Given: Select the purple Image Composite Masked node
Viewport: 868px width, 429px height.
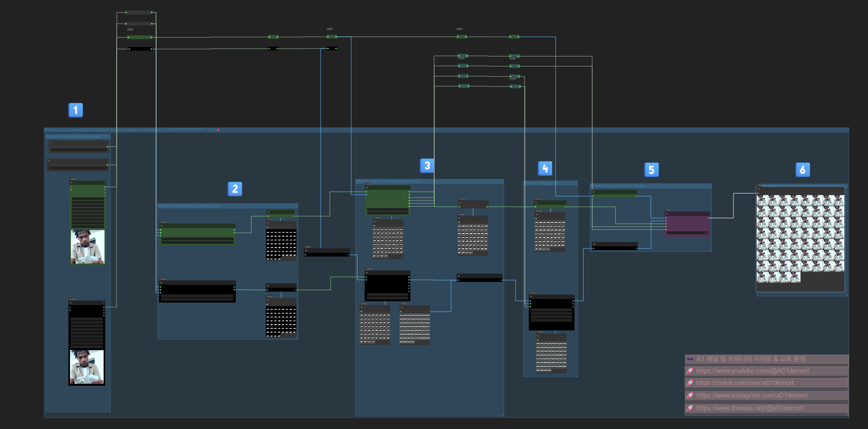Looking at the screenshot, I should click(687, 223).
